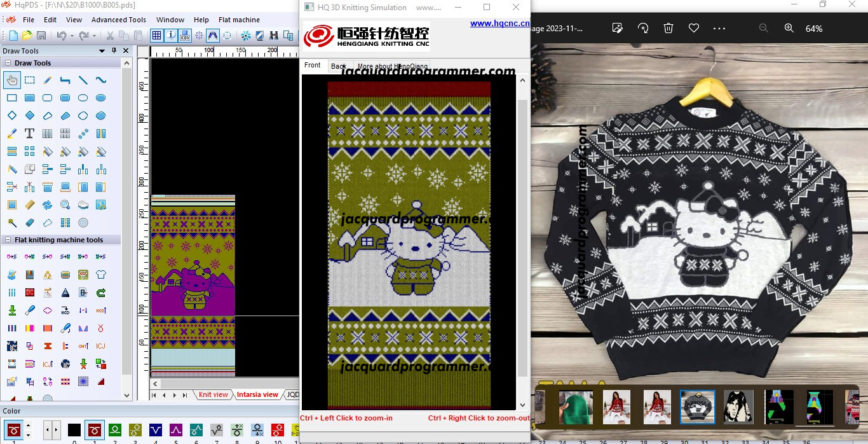This screenshot has height=444, width=868.
Task: Select the eyedropper color picker tool
Action: click(11, 134)
